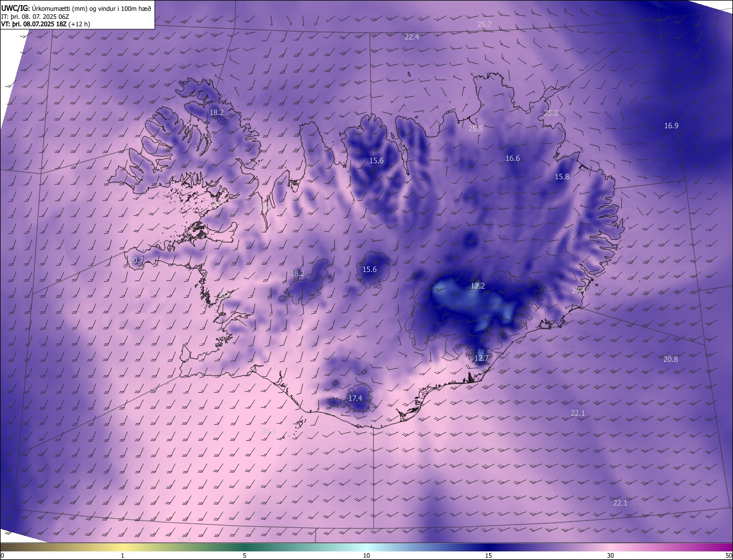
Task: Click the color scale tick labeled 5
Action: coord(245,555)
